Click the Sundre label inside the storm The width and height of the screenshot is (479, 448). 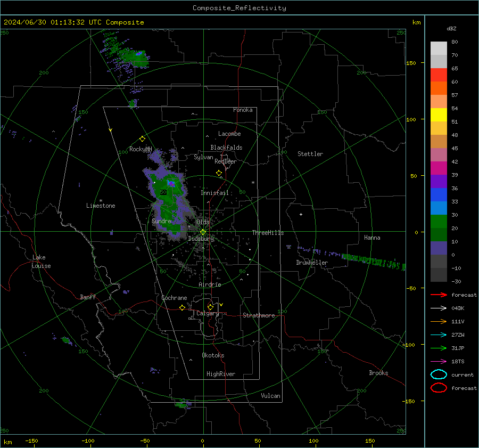[x=161, y=221]
